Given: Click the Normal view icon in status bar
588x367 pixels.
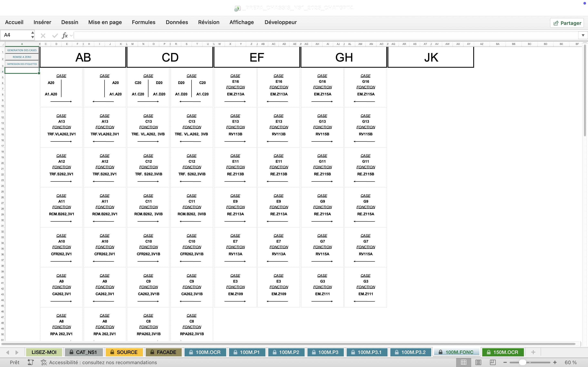Looking at the screenshot, I should (463, 362).
